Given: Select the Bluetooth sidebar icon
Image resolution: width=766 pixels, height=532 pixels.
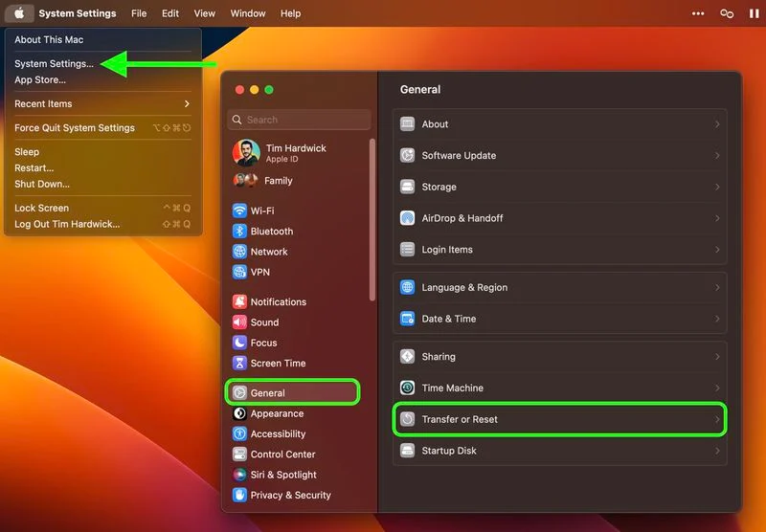Looking at the screenshot, I should click(x=239, y=232).
